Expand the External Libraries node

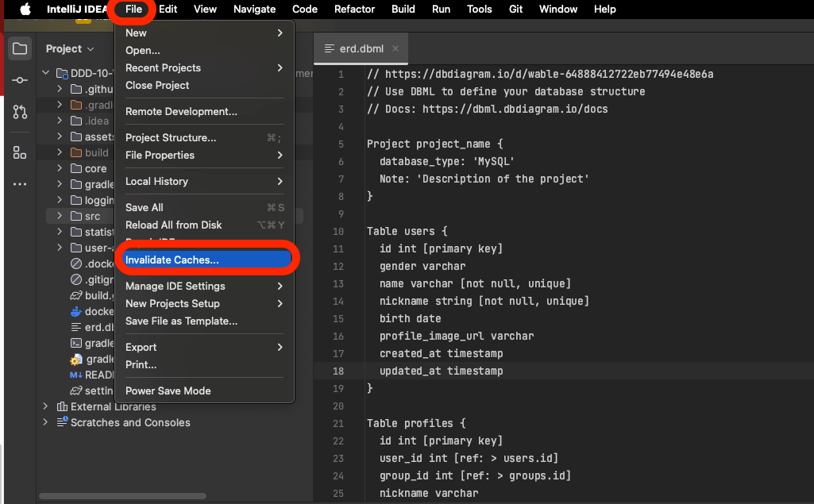point(46,406)
